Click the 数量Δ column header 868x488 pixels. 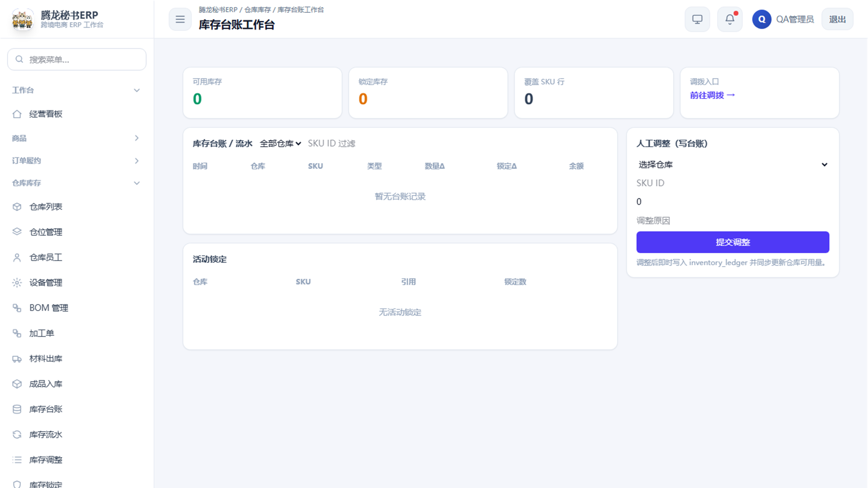pos(434,166)
